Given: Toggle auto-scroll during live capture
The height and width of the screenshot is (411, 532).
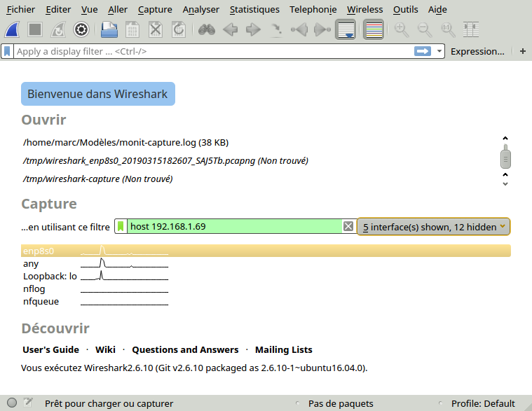Looking at the screenshot, I should [x=346, y=29].
